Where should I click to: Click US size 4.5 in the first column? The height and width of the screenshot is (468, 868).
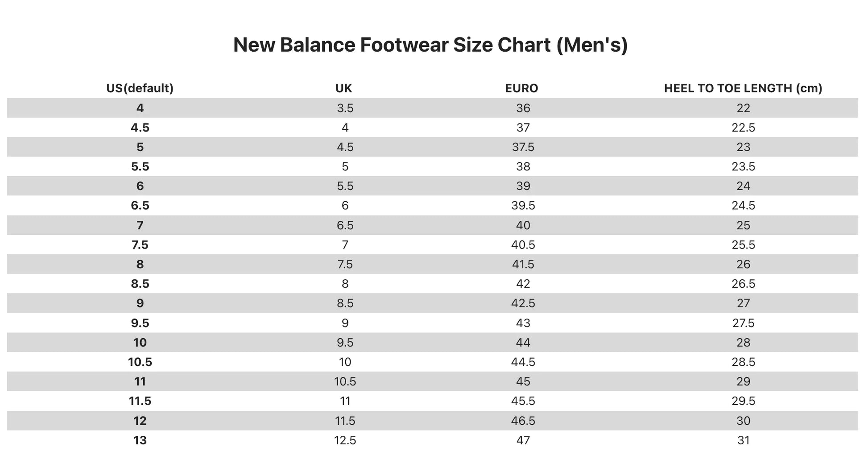(x=140, y=128)
